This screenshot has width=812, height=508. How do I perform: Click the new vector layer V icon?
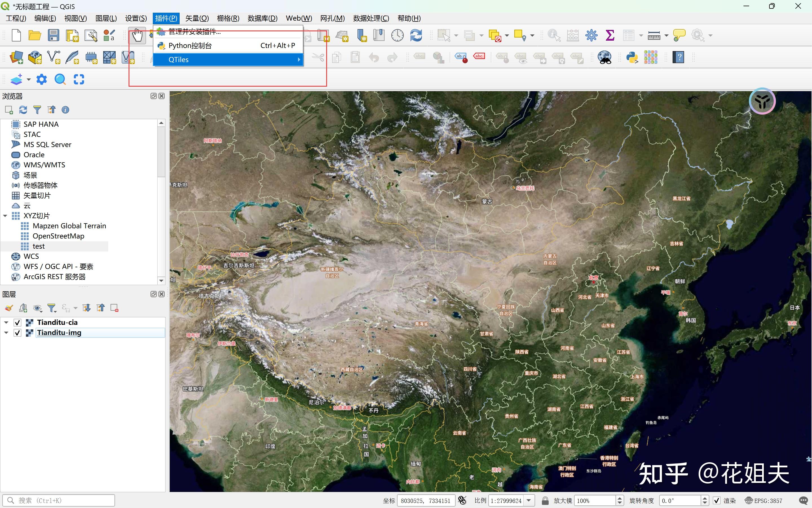54,58
